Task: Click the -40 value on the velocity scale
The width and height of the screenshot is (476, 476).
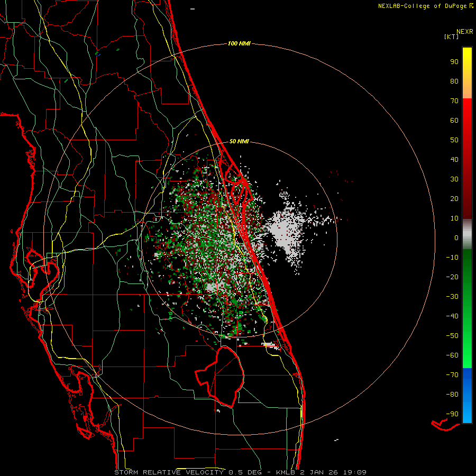Action: pos(452,316)
